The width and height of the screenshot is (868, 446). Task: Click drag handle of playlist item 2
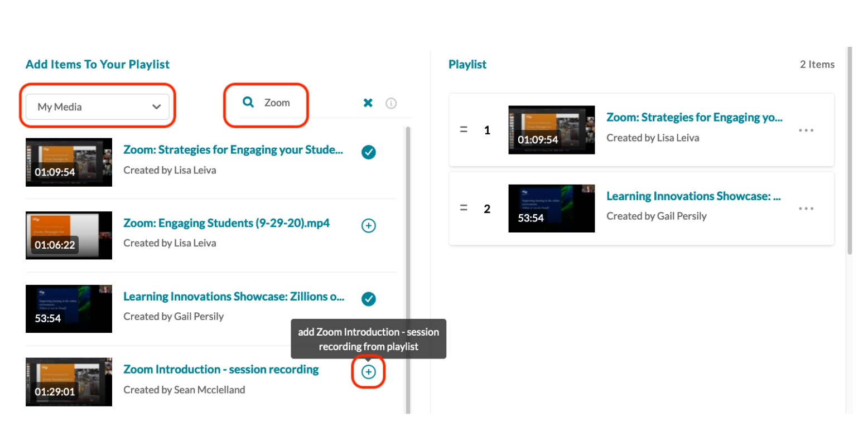464,208
